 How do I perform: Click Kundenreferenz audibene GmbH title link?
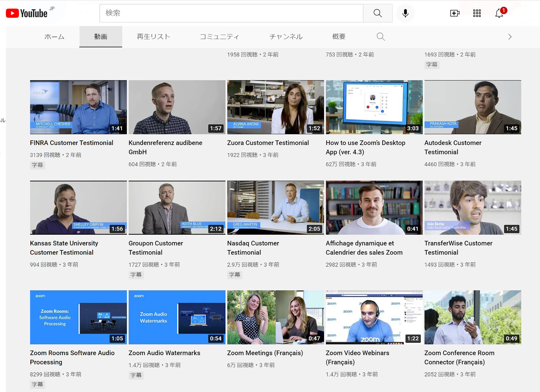click(x=165, y=147)
